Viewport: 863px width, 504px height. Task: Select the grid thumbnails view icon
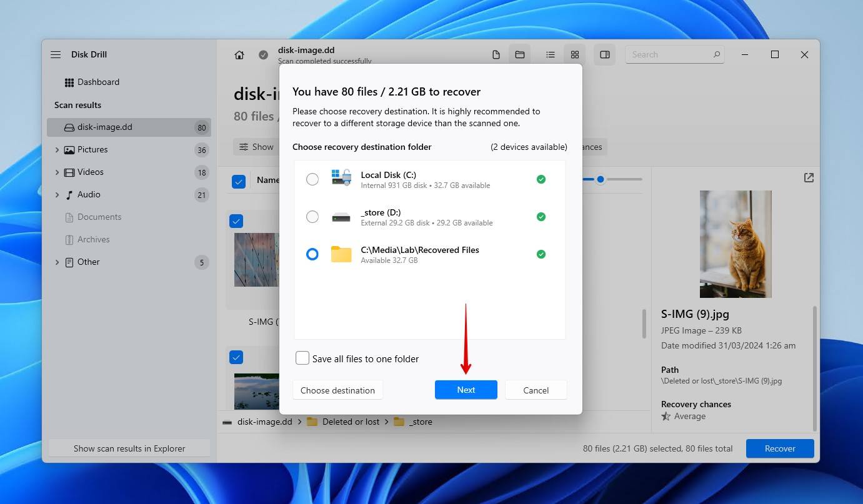coord(575,55)
